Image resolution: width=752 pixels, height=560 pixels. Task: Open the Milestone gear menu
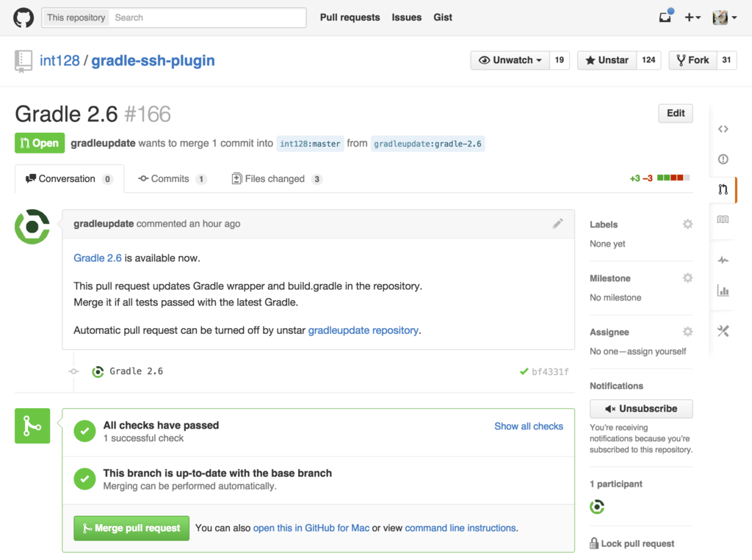pyautogui.click(x=687, y=278)
